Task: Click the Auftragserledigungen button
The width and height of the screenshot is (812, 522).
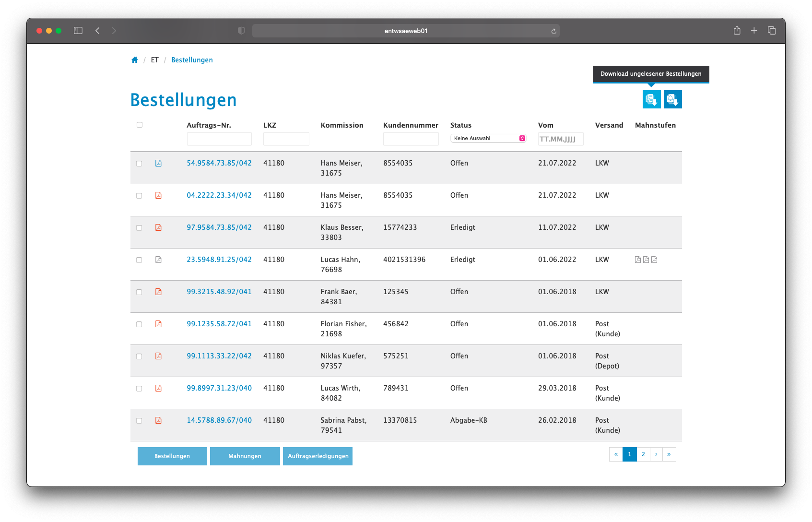Action: [318, 456]
